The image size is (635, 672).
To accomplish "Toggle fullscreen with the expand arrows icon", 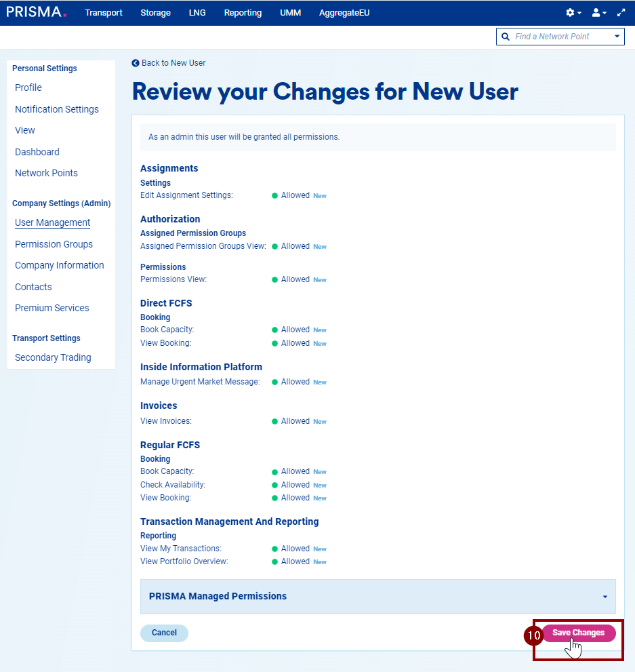I will (x=621, y=13).
